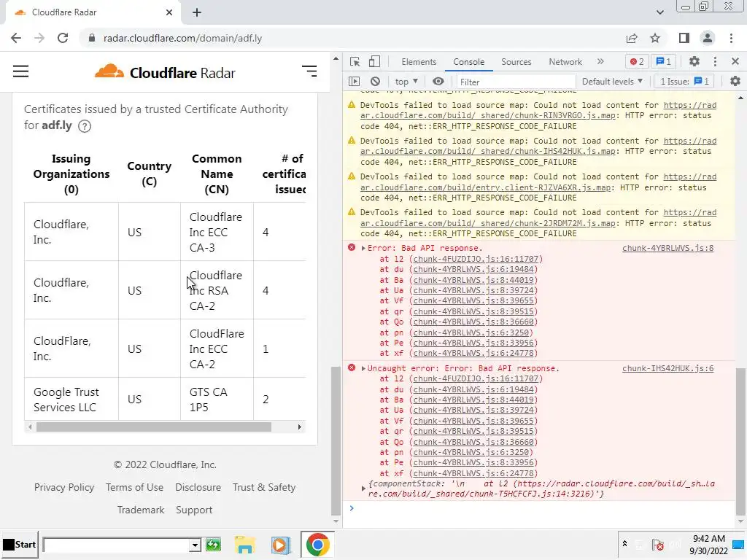Select inspect element tool in DevTools
This screenshot has height=560, width=747.
(355, 62)
